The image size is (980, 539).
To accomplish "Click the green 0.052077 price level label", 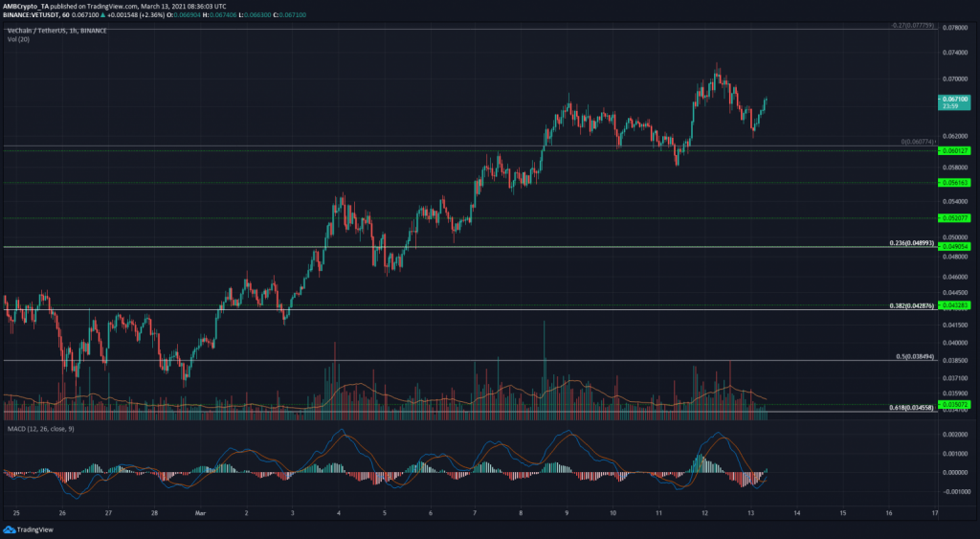I will tap(954, 218).
